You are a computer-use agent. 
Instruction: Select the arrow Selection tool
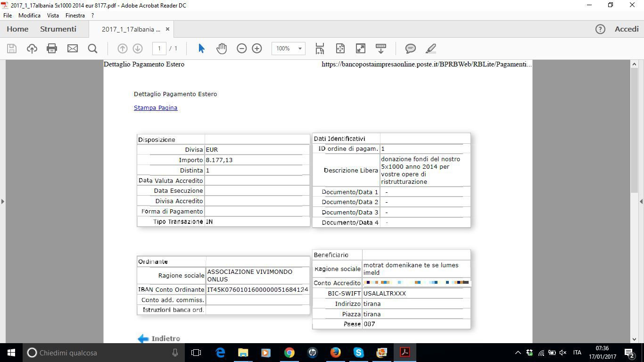pyautogui.click(x=201, y=49)
